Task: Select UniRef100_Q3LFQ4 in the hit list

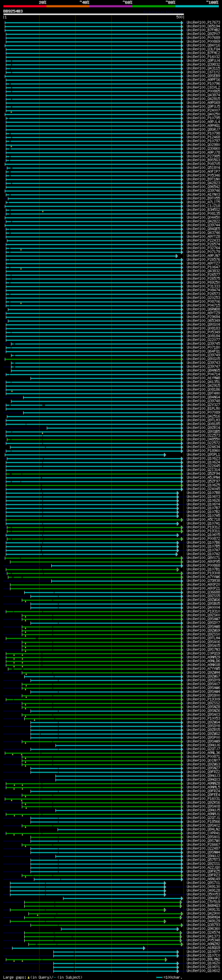Action: tap(203, 49)
